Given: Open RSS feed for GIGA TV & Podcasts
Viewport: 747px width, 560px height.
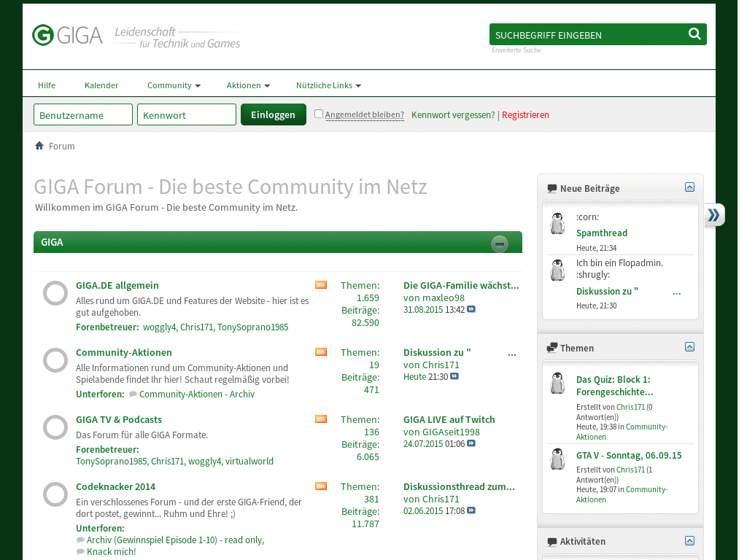Looking at the screenshot, I should tap(321, 419).
